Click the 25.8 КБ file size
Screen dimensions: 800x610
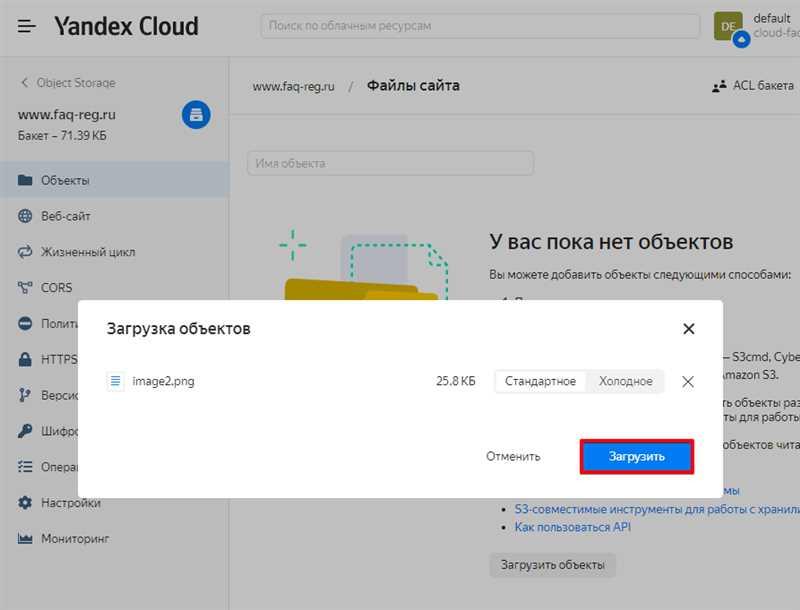[456, 382]
